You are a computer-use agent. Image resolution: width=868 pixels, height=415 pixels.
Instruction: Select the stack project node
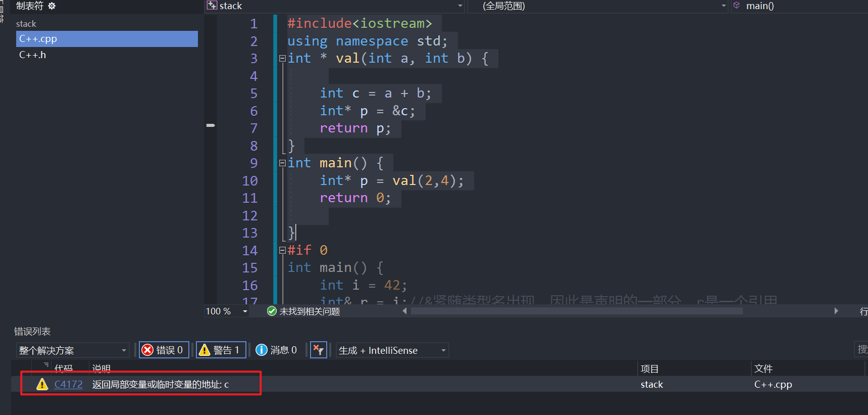(x=26, y=24)
